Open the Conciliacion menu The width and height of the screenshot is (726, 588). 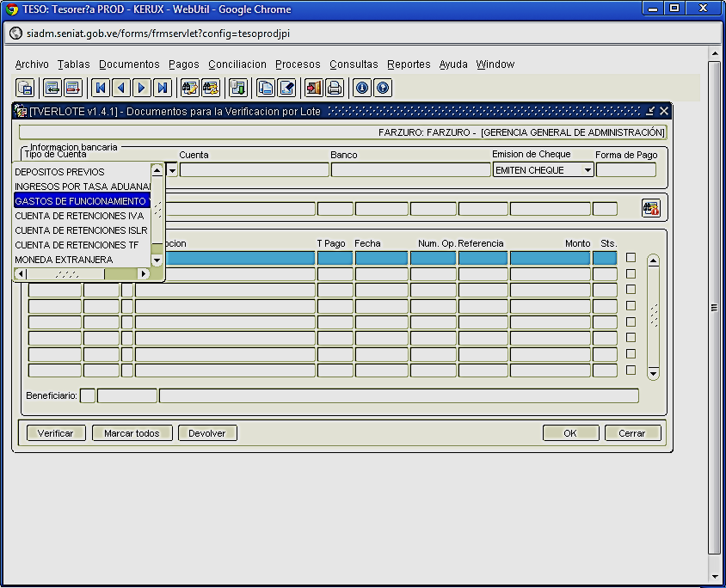point(237,64)
